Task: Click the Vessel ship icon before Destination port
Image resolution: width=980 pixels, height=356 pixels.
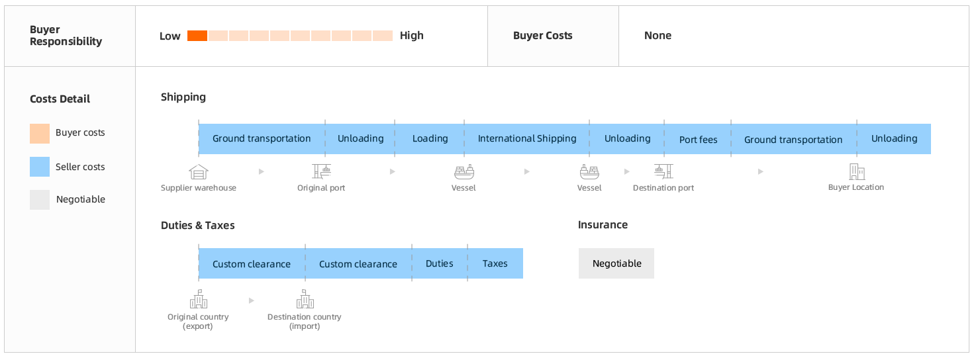Action: click(589, 172)
